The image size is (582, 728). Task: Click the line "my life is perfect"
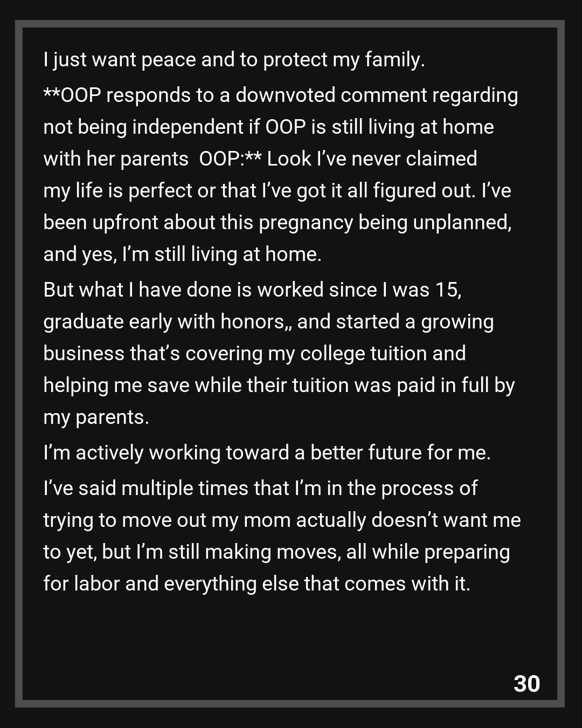[x=277, y=190]
